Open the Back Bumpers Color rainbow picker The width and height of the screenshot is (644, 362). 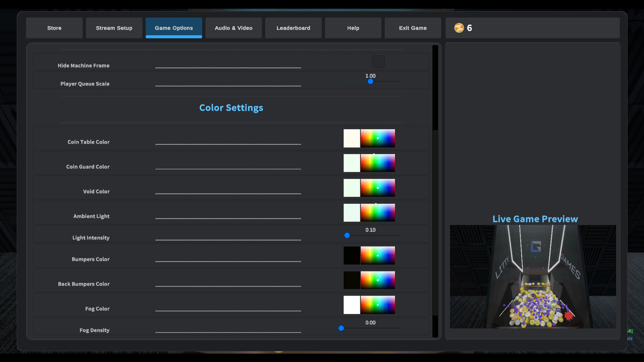coord(378,280)
